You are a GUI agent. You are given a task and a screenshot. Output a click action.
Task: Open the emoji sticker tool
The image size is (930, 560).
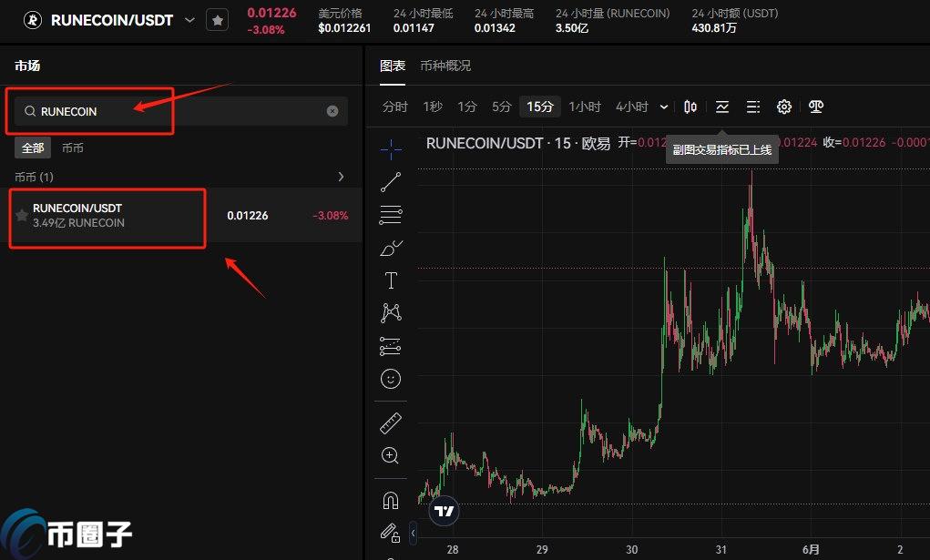pyautogui.click(x=391, y=379)
